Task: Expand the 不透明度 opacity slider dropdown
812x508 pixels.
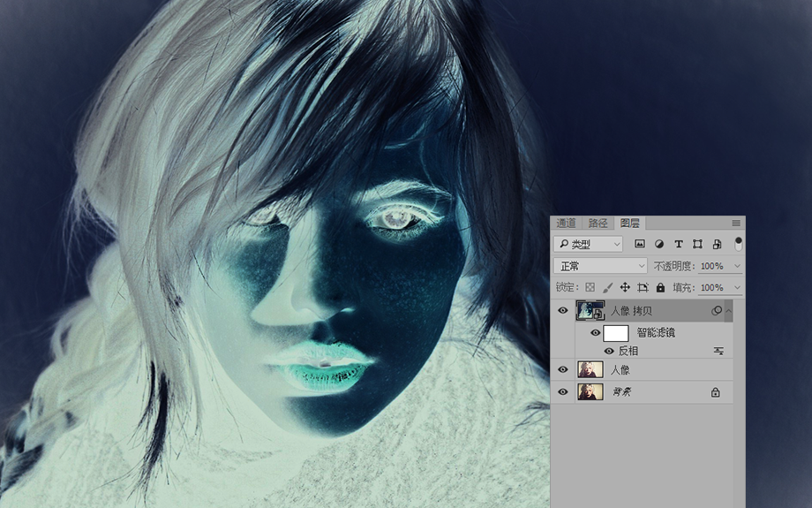Action: click(737, 266)
